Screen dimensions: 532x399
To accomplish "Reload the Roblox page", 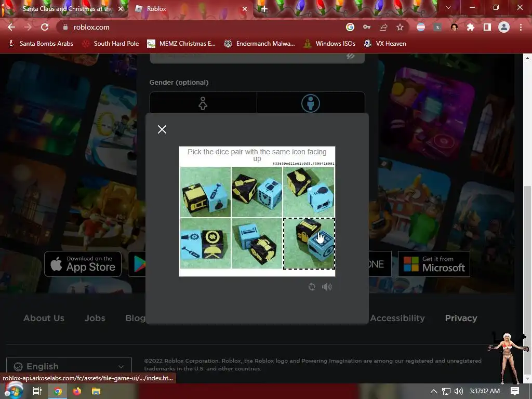I will pyautogui.click(x=45, y=27).
